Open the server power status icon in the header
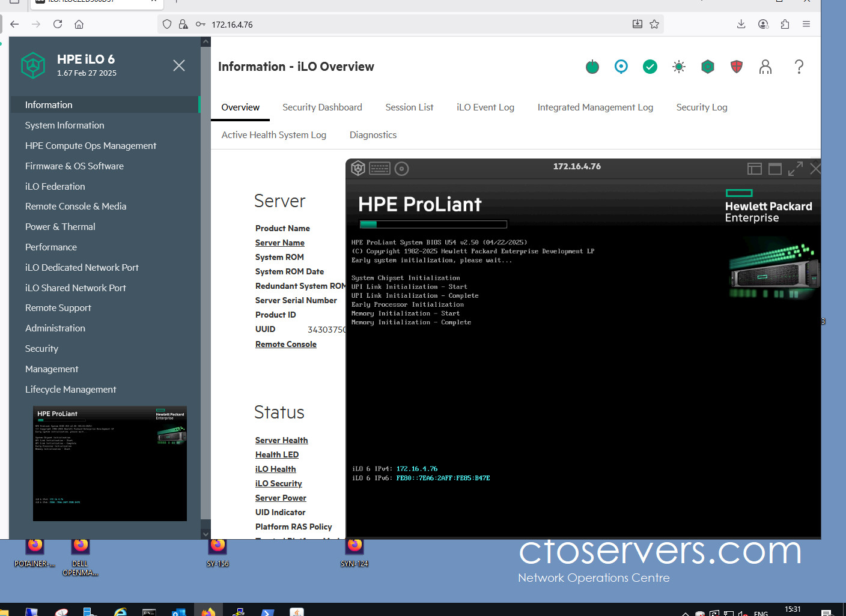 point(592,67)
